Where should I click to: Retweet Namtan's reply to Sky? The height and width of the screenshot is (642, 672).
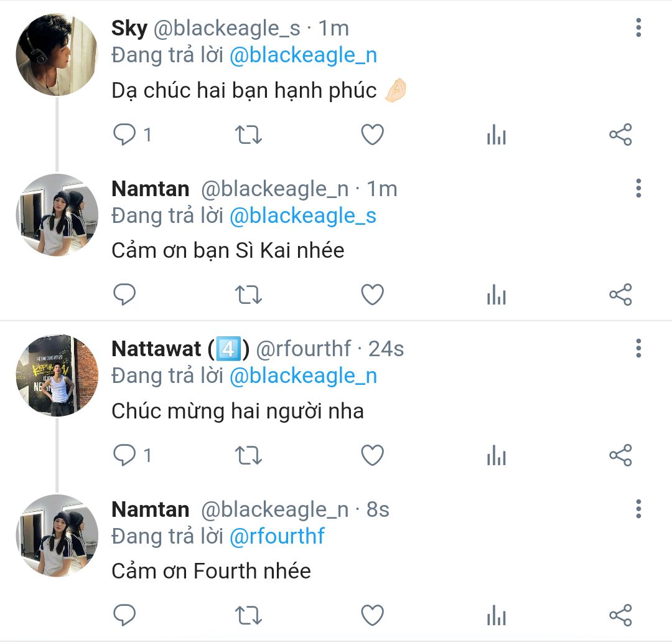249,295
